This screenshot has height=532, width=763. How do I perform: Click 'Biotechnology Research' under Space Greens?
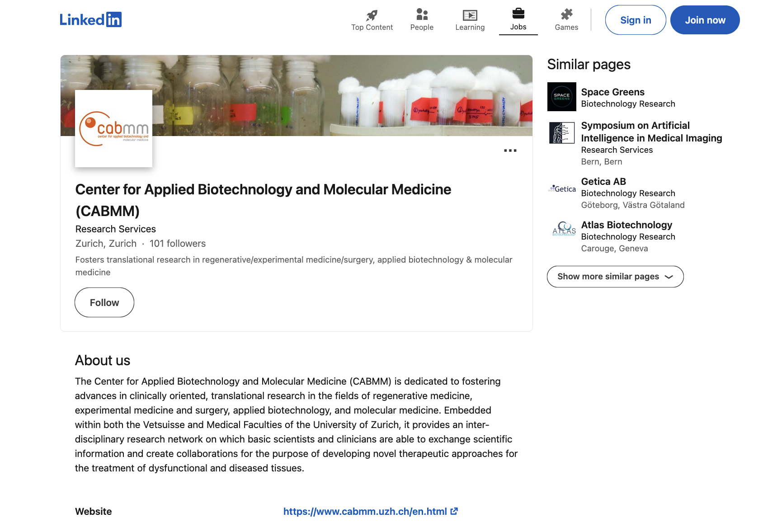(x=628, y=104)
